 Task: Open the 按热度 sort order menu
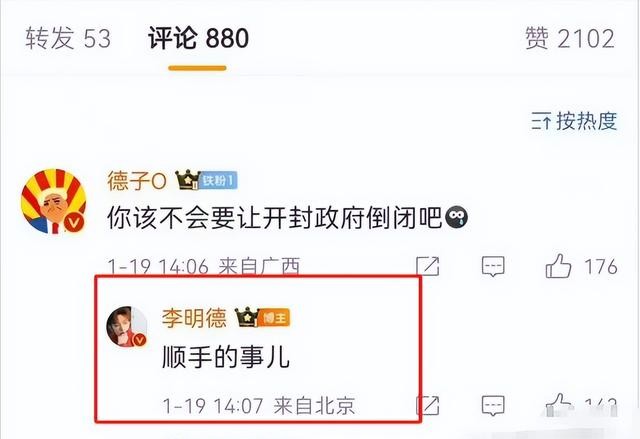pyautogui.click(x=574, y=121)
